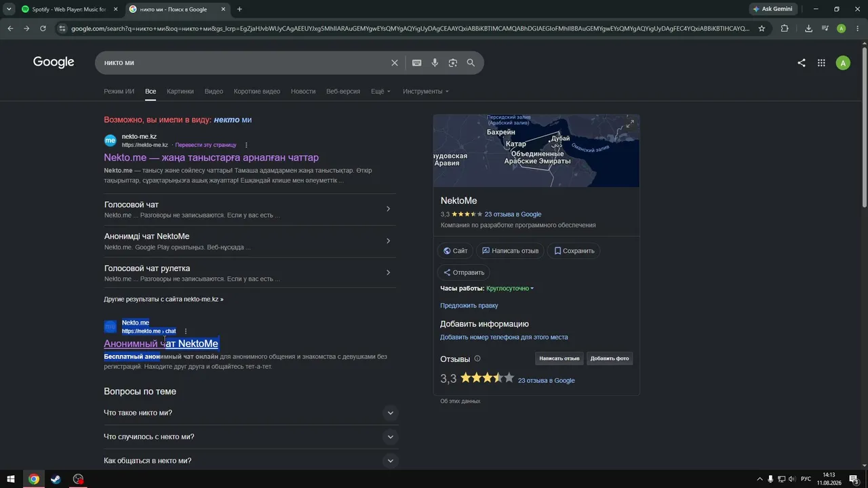Image resolution: width=868 pixels, height=488 pixels.
Task: Open the Google account avatar on the page
Action: pyautogui.click(x=843, y=63)
